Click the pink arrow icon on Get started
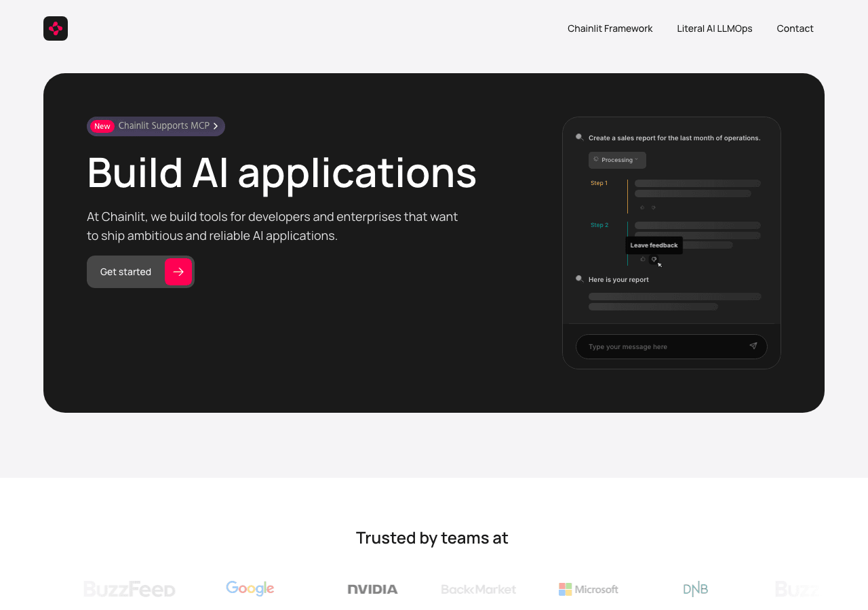The height and width of the screenshot is (610, 868). (178, 272)
